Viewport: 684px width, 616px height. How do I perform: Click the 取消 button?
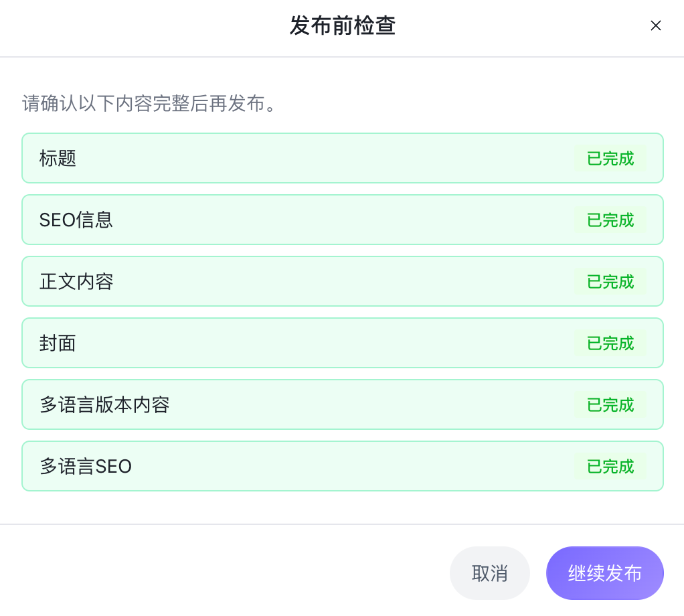(x=489, y=573)
